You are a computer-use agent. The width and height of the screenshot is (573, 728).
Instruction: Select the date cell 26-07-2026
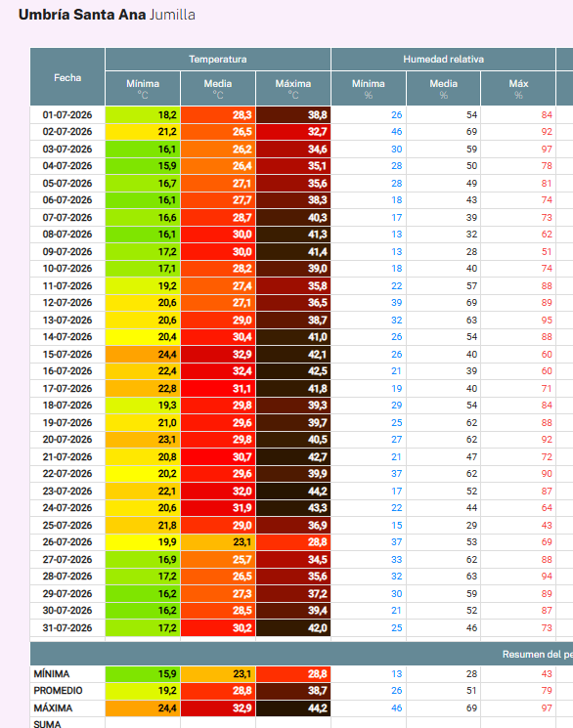[67, 542]
